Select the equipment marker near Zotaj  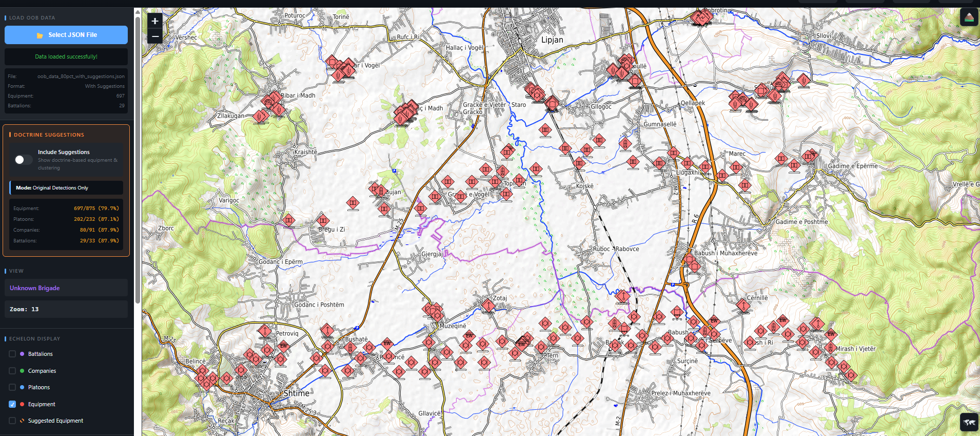point(488,306)
